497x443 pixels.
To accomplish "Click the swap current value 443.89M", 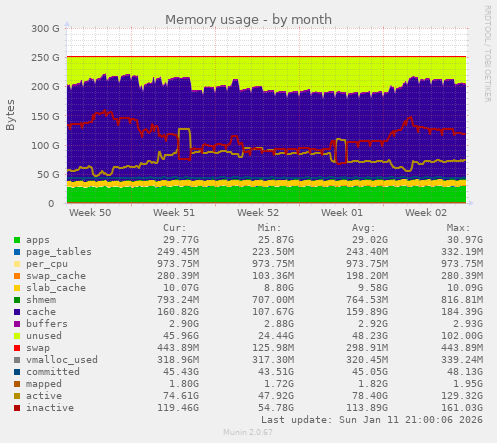I will [x=178, y=348].
